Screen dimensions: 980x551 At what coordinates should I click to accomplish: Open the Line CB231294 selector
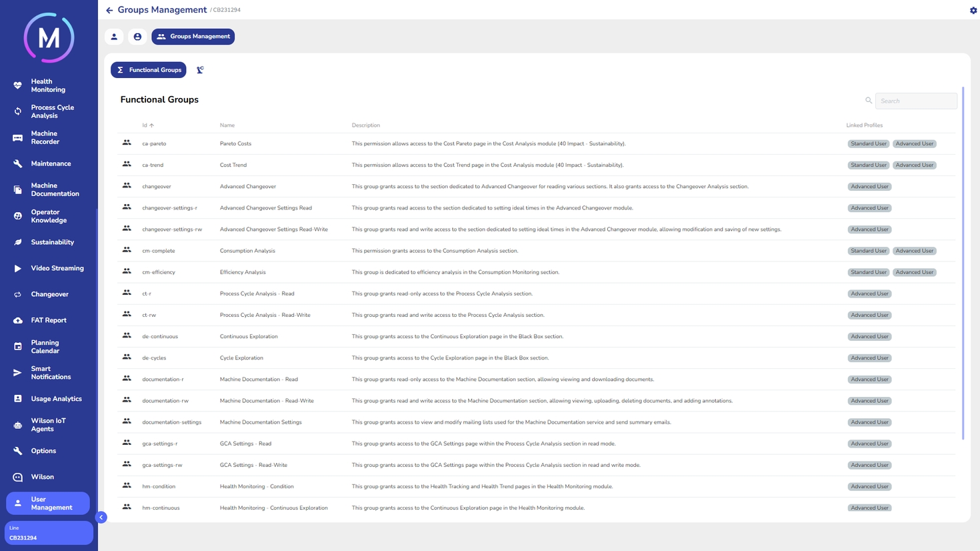coord(49,533)
